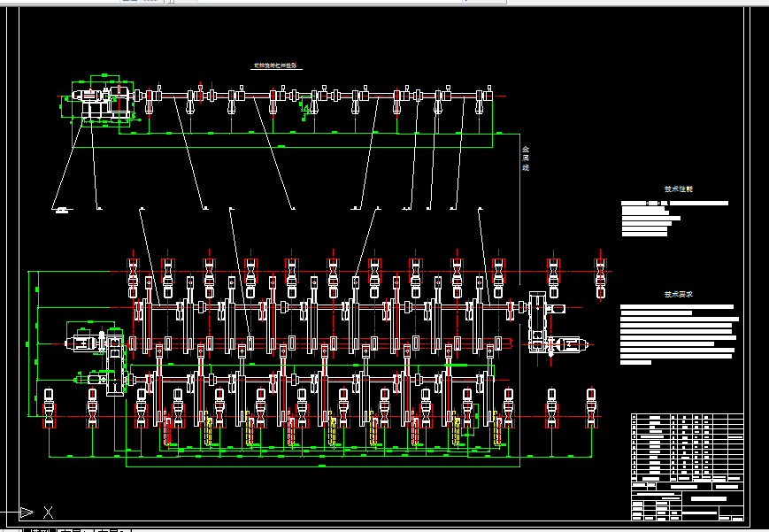Select the large motor at left of lower layout
Viewport: 769px width, 532px height.
(82, 343)
